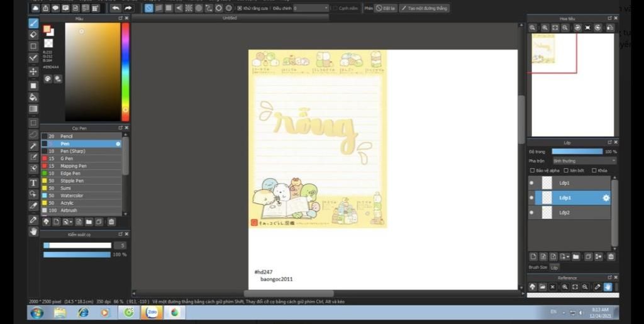This screenshot has height=324, width=644.
Task: Toggle the Cạnh mềm checkbox
Action: coord(335,8)
